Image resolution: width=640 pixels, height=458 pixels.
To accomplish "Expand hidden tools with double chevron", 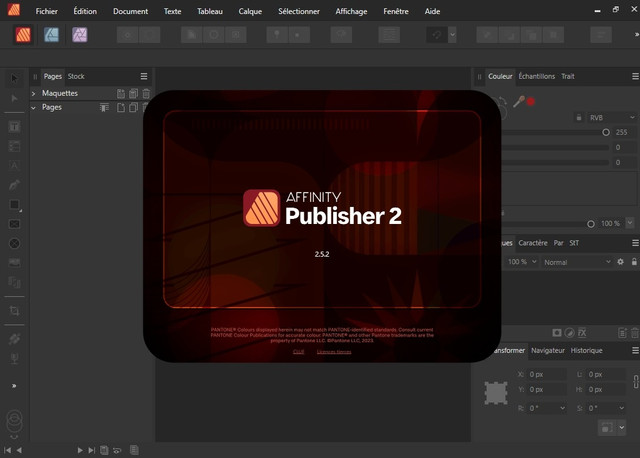I will [x=14, y=386].
